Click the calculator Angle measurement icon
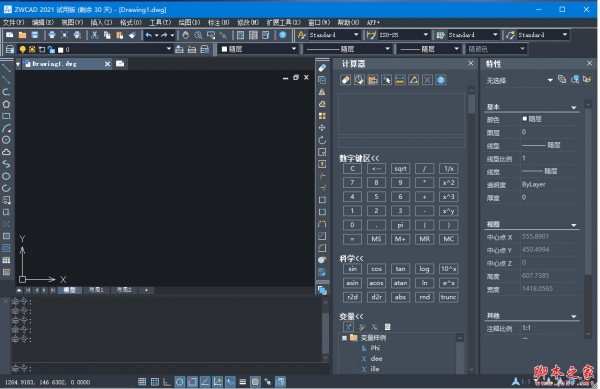This screenshot has width=600, height=389. (x=414, y=80)
